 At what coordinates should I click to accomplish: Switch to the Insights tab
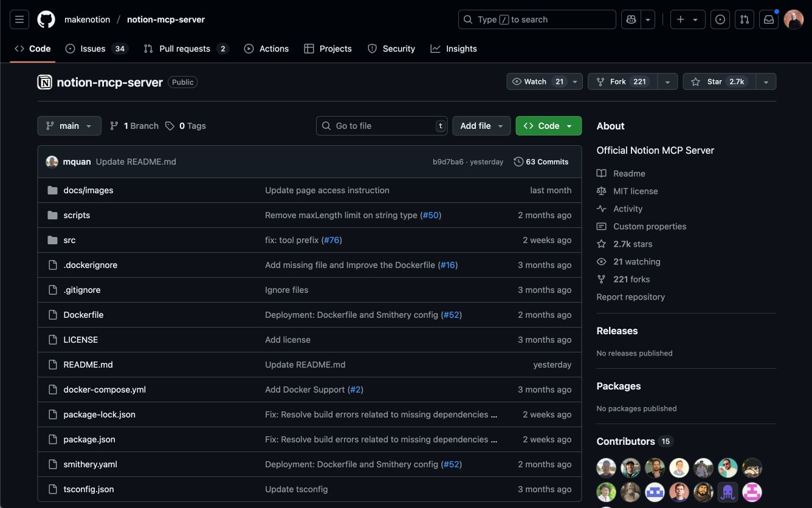pos(454,49)
